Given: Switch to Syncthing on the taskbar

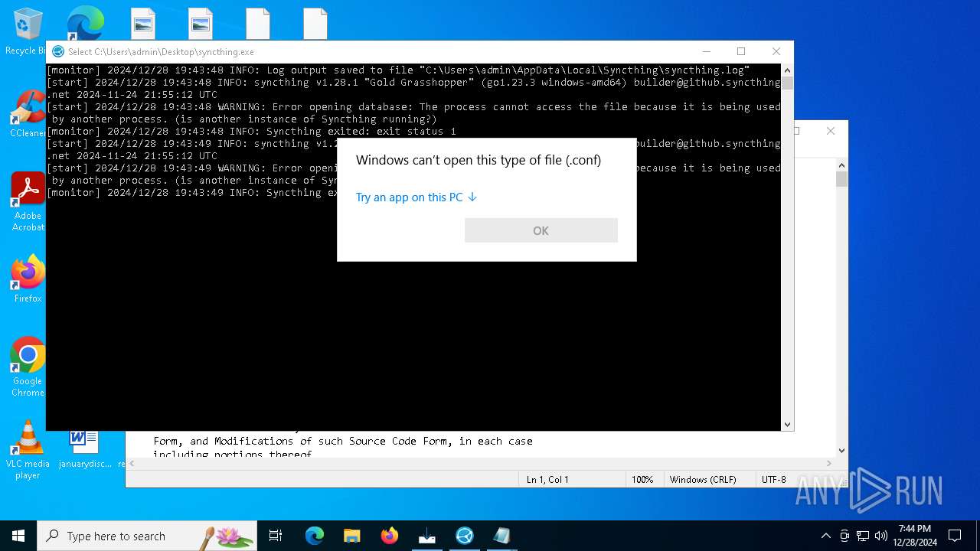Looking at the screenshot, I should tap(464, 536).
